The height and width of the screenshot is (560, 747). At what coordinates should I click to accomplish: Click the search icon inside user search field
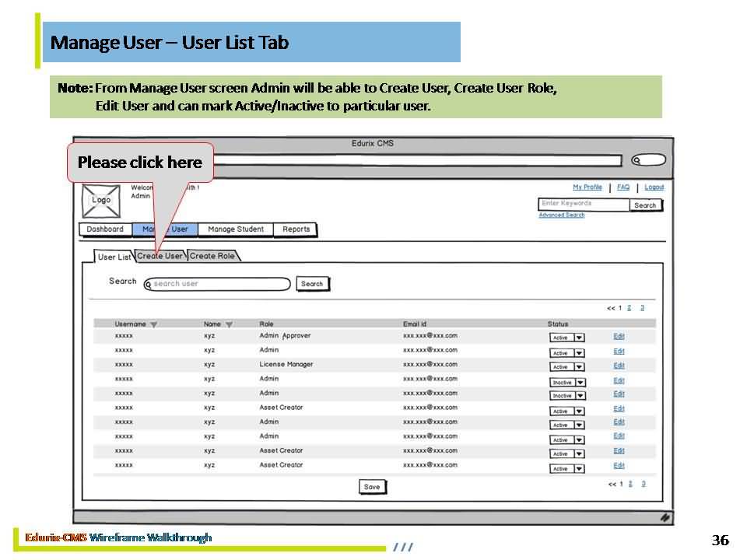tap(149, 285)
